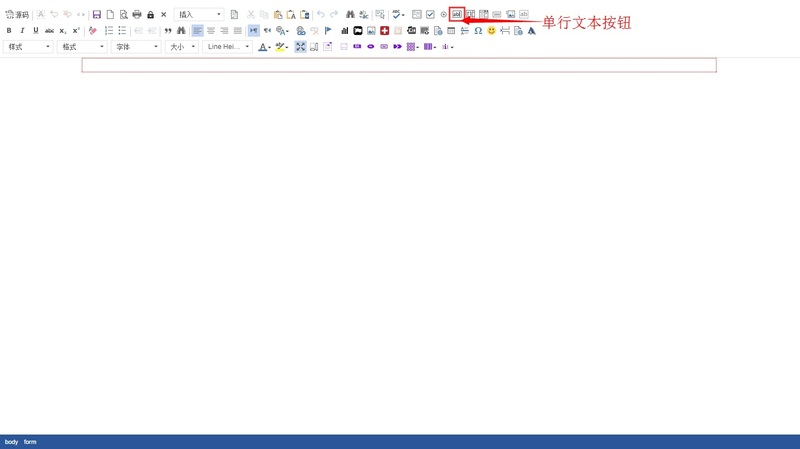
Task: Open the text color picker
Action: [264, 47]
